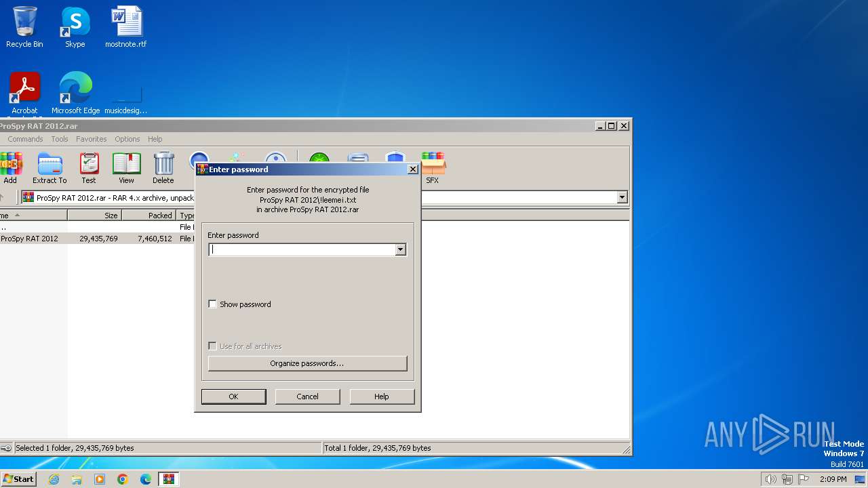Viewport: 868px width, 488px height.
Task: Open the Commands menu
Action: point(25,139)
